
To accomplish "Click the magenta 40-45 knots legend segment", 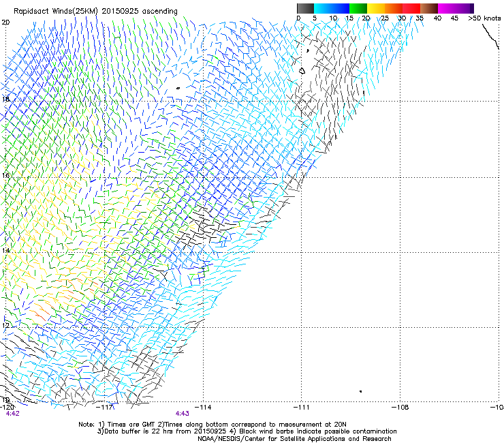I will [x=447, y=8].
